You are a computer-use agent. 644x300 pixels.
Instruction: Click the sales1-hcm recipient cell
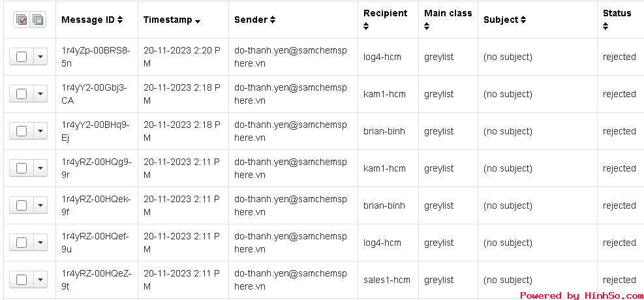point(386,280)
